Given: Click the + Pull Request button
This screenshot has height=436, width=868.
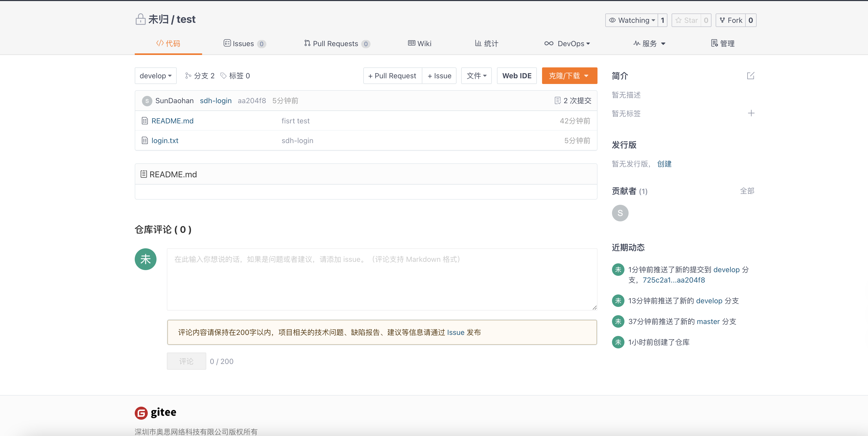Looking at the screenshot, I should pos(393,76).
